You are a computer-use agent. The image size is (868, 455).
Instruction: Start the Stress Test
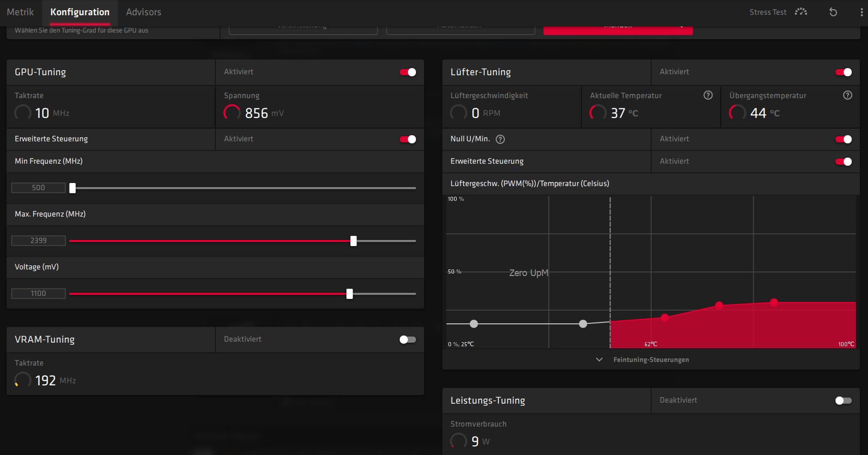[x=768, y=12]
